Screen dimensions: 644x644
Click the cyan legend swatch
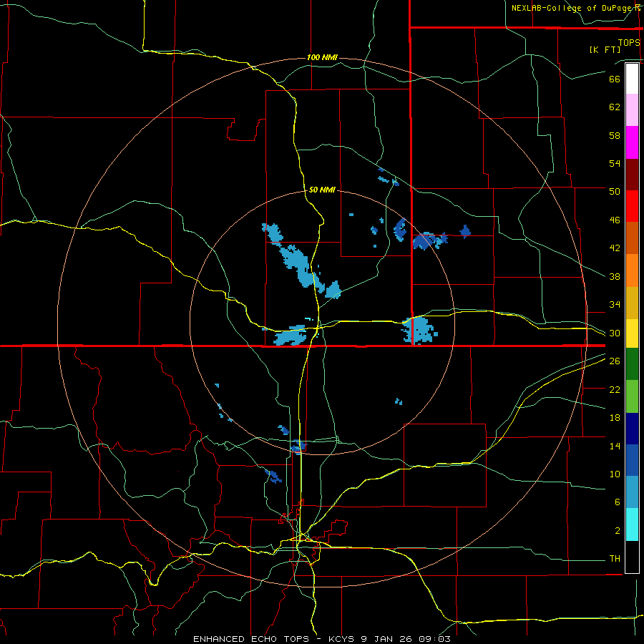(x=632, y=525)
